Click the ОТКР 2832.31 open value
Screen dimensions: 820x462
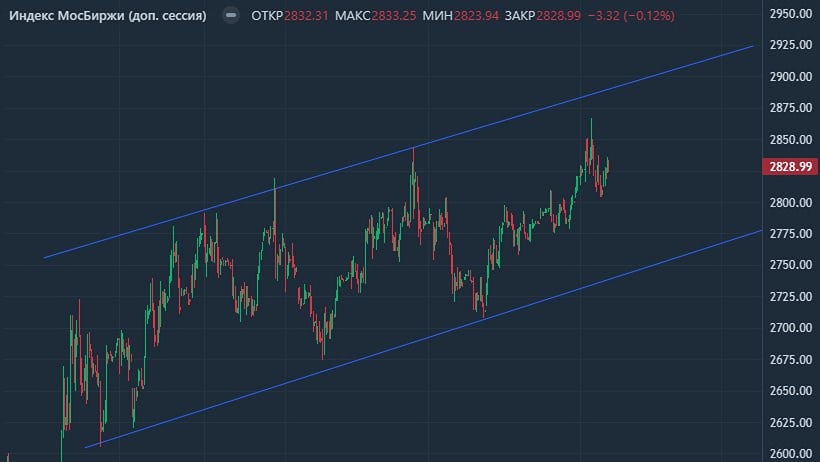tap(290, 16)
